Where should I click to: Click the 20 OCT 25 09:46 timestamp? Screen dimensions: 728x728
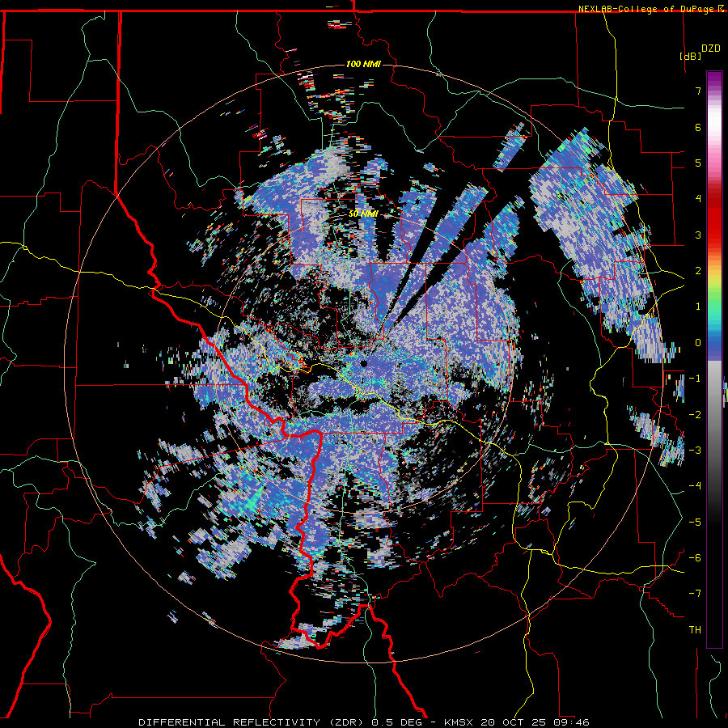(535, 722)
